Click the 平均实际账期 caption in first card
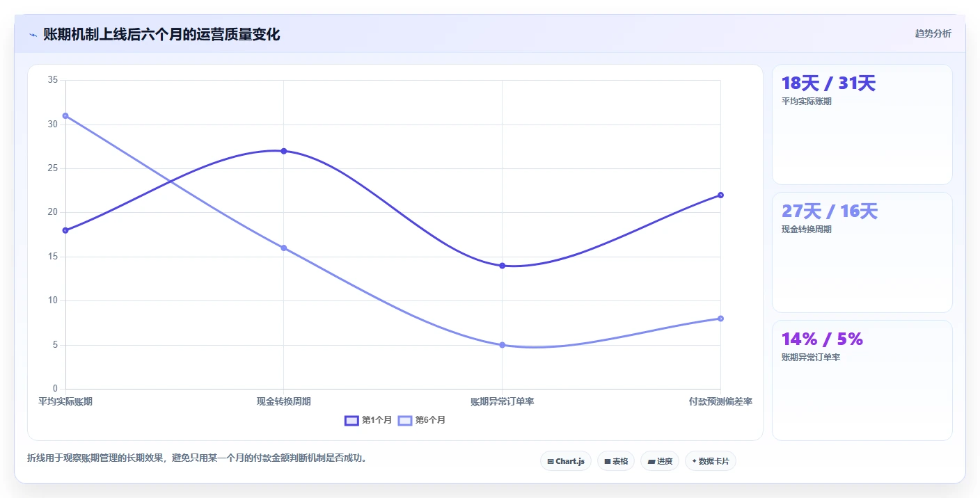The height and width of the screenshot is (498, 980). [807, 102]
